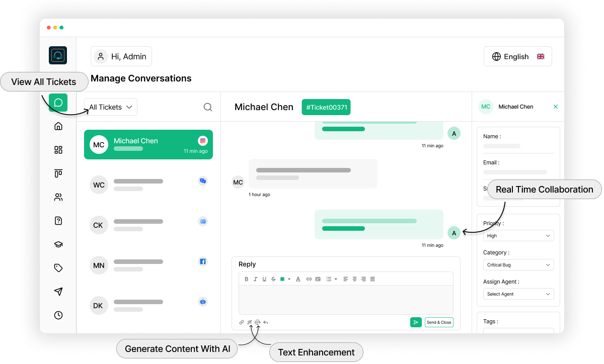Image resolution: width=604 pixels, height=364 pixels.
Task: Align text left in reply editor
Action: point(346,279)
